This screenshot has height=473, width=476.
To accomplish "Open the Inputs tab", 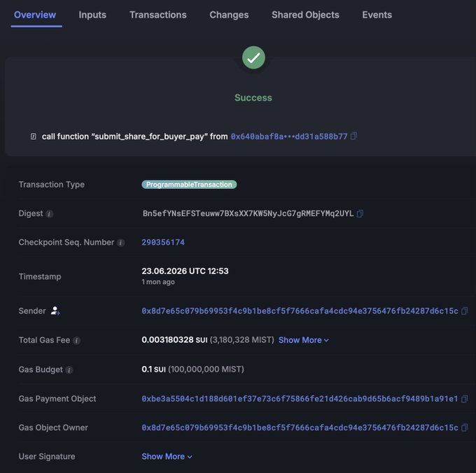I will (x=92, y=15).
